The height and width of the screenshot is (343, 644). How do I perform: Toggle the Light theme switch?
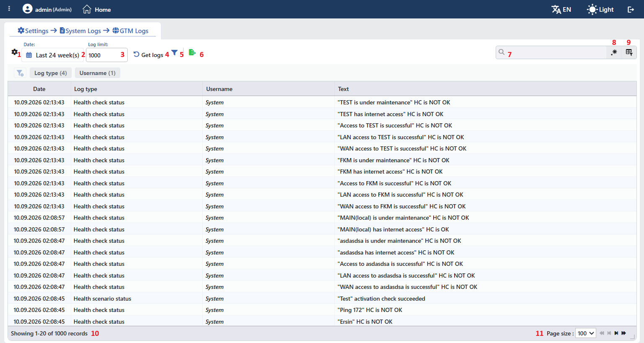[x=600, y=9]
